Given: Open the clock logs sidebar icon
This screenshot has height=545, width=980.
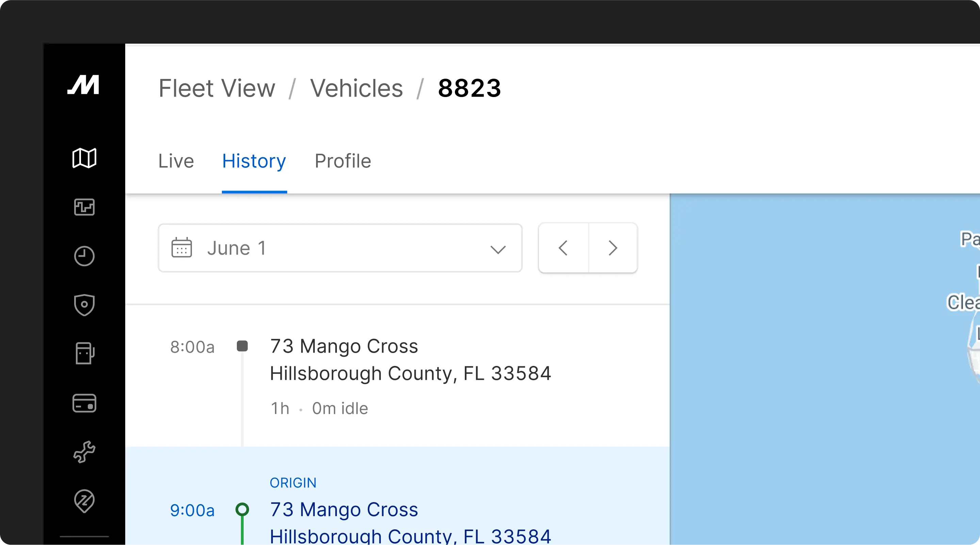Looking at the screenshot, I should pos(84,256).
